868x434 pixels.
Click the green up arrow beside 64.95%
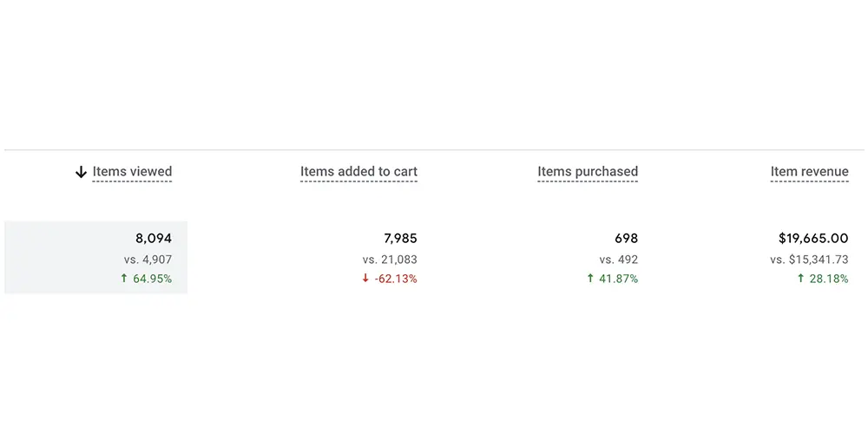[124, 279]
